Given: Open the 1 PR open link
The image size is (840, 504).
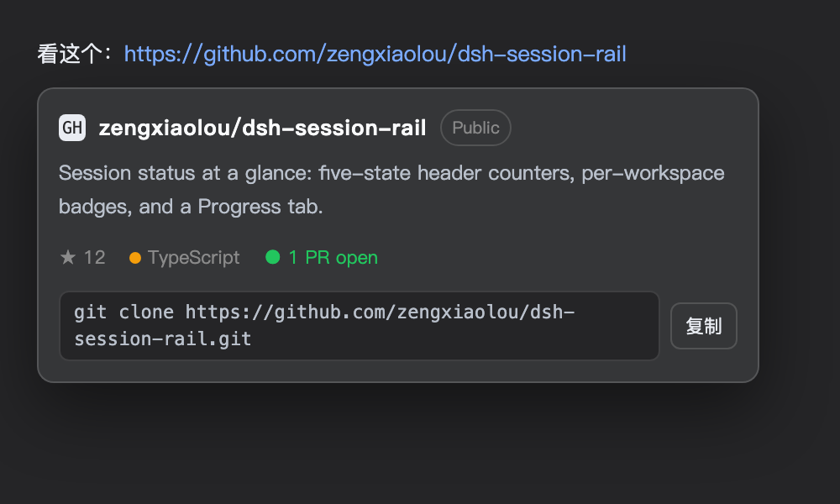Looking at the screenshot, I should click(x=333, y=258).
